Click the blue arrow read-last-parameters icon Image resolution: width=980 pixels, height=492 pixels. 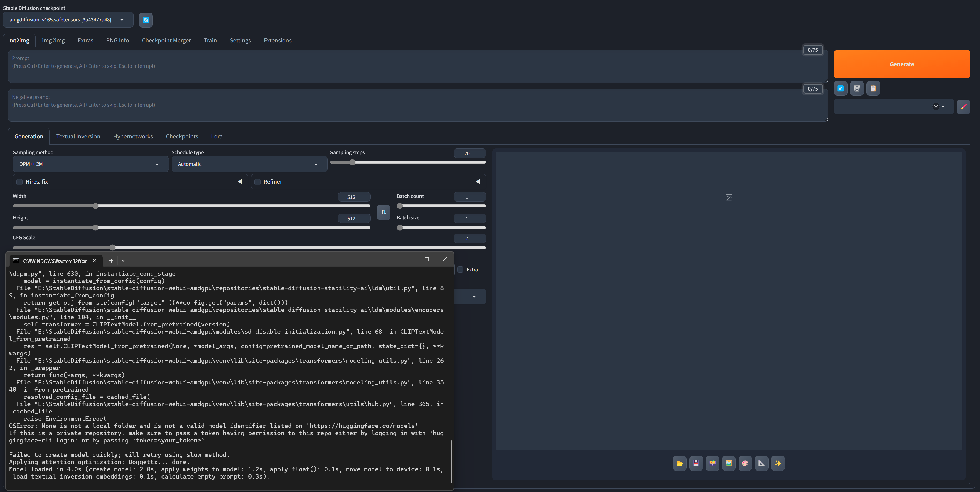(x=840, y=88)
